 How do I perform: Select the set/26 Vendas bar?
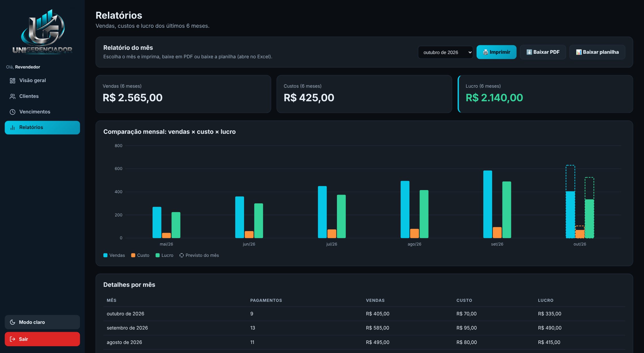pos(488,204)
